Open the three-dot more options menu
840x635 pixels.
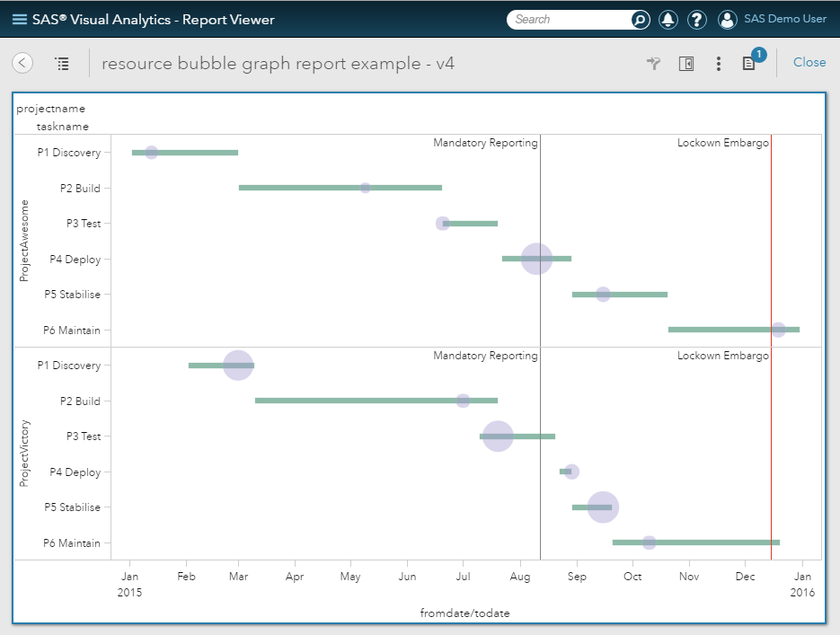718,63
